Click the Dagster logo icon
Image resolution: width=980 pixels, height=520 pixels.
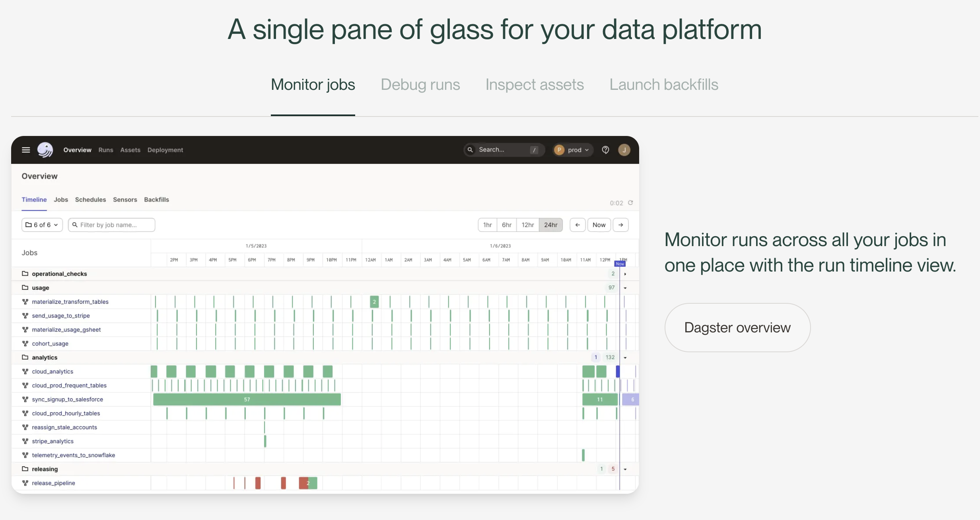click(45, 150)
